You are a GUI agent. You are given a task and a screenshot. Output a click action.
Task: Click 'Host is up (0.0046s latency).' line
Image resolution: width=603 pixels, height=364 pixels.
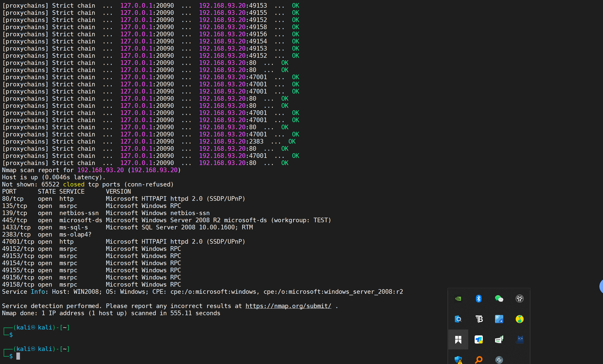54,177
